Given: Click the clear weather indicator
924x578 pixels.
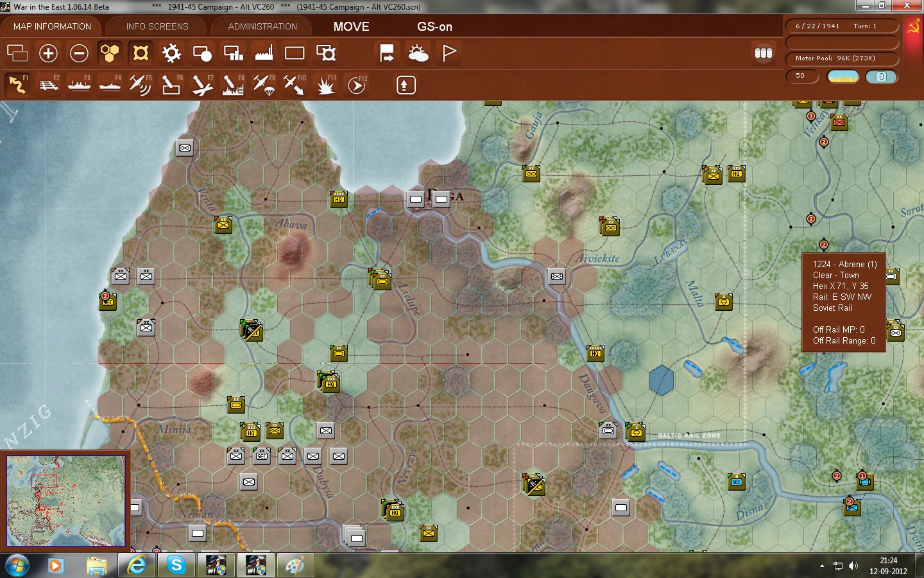Looking at the screenshot, I should [843, 76].
